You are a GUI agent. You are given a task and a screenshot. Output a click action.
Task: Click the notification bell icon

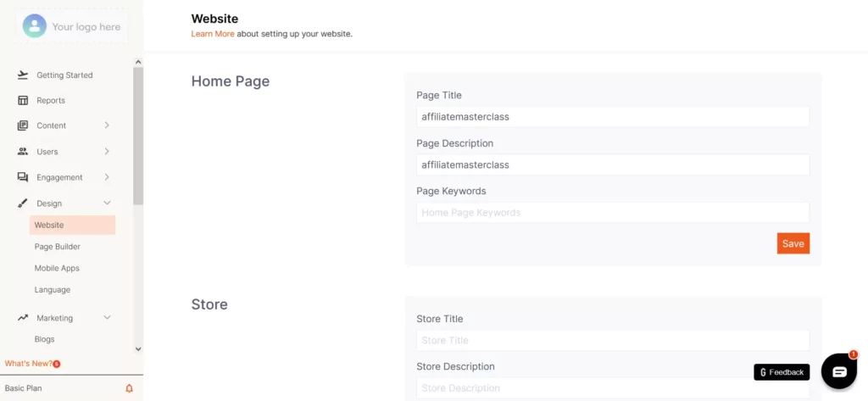click(x=130, y=388)
